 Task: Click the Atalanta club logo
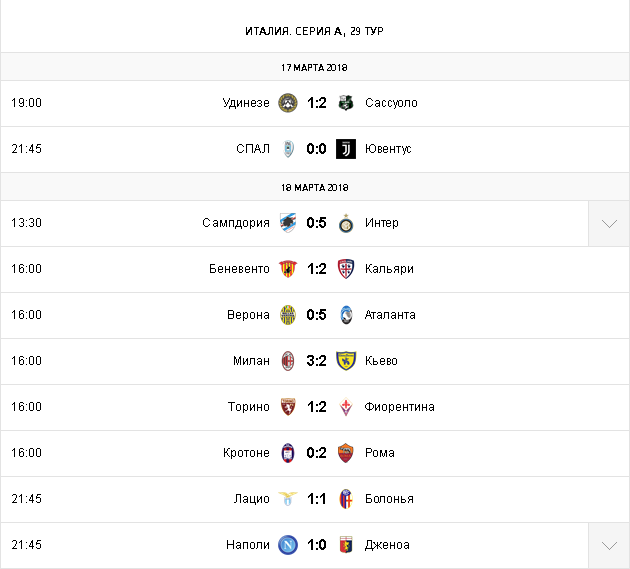tap(346, 315)
